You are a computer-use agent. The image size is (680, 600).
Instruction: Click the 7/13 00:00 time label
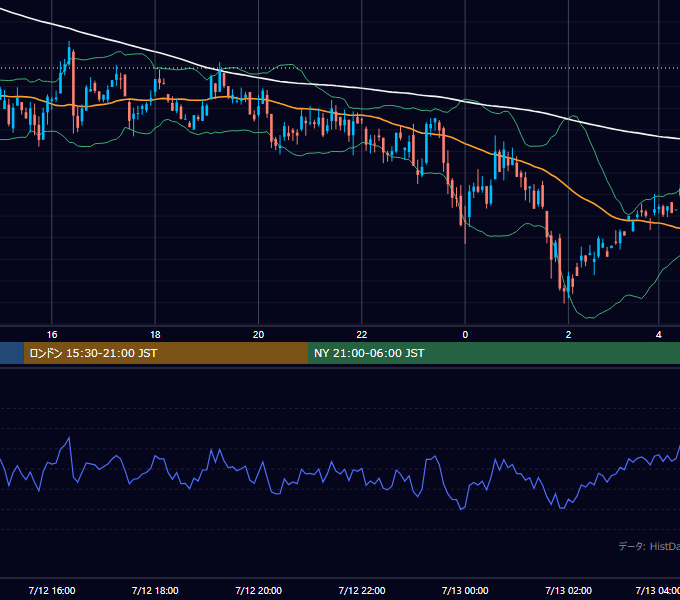tap(465, 590)
